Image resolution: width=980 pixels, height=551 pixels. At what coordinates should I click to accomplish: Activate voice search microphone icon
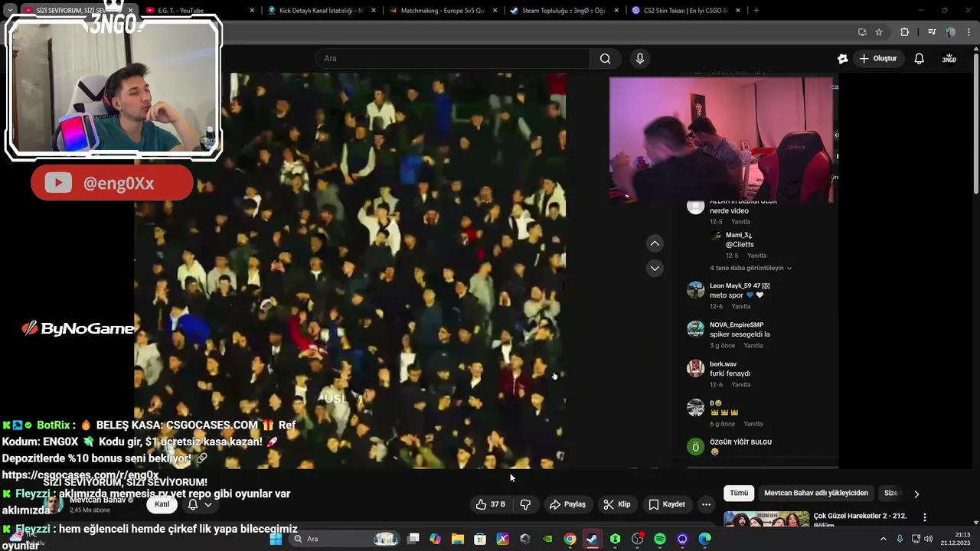(640, 59)
